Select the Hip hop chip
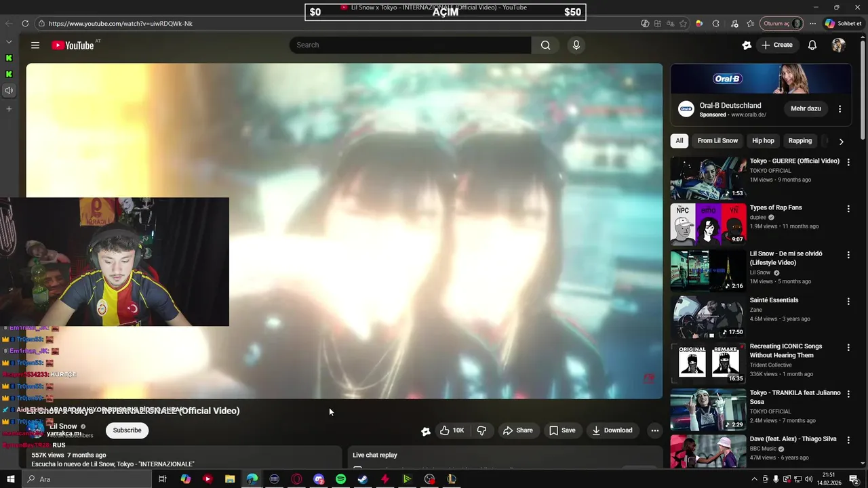 pos(763,141)
